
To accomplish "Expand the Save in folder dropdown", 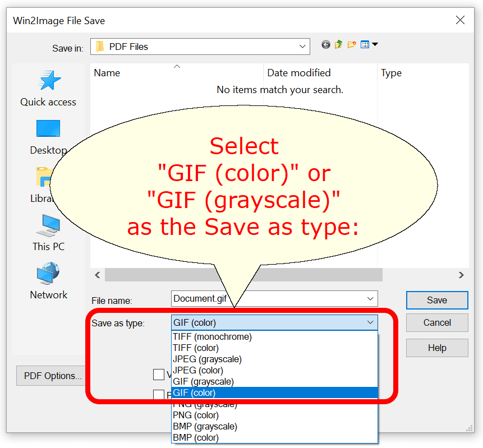I will 303,47.
